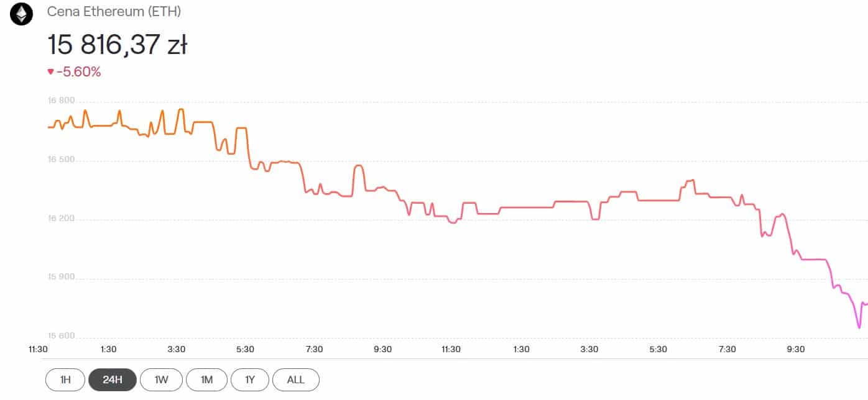Click the leftmost 11:30 time label

[39, 349]
